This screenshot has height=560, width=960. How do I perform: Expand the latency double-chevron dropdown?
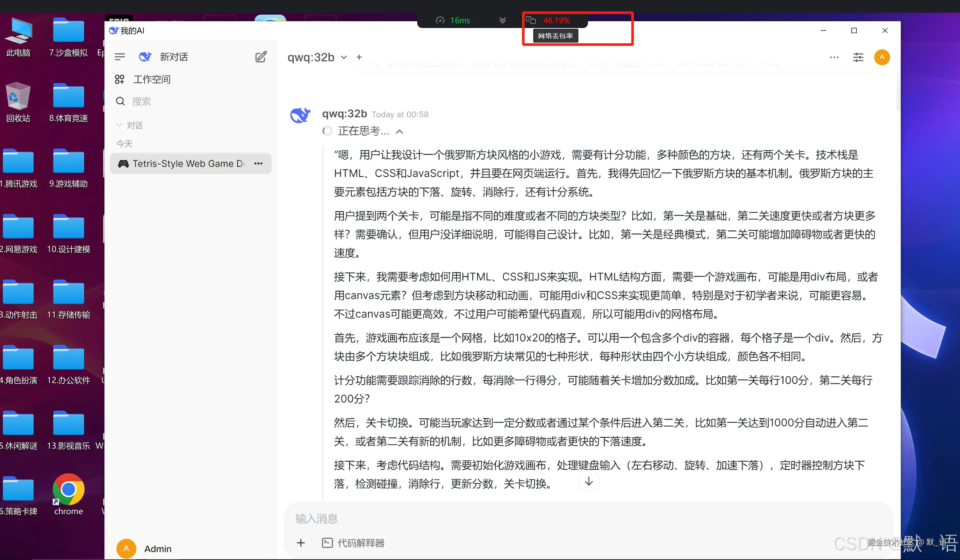click(502, 20)
